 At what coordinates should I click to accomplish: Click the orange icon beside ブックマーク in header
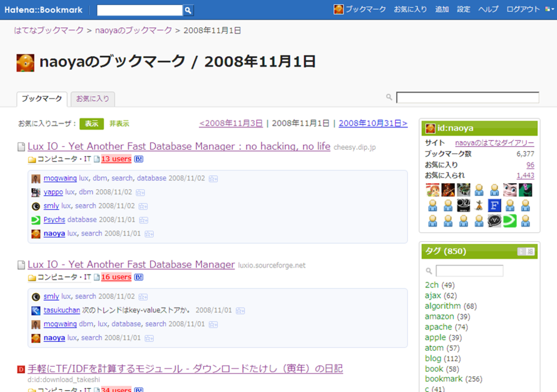339,9
